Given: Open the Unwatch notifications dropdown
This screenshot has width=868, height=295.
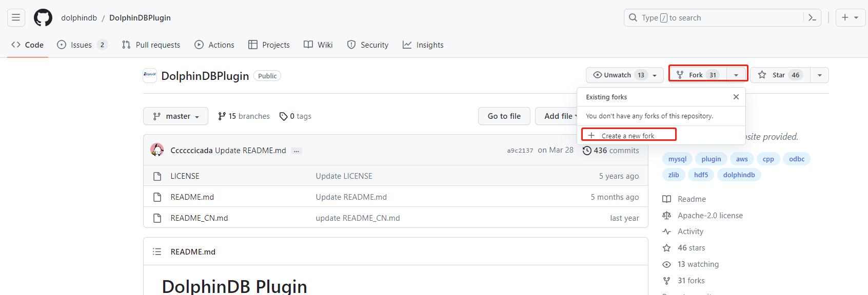Looking at the screenshot, I should (x=625, y=75).
